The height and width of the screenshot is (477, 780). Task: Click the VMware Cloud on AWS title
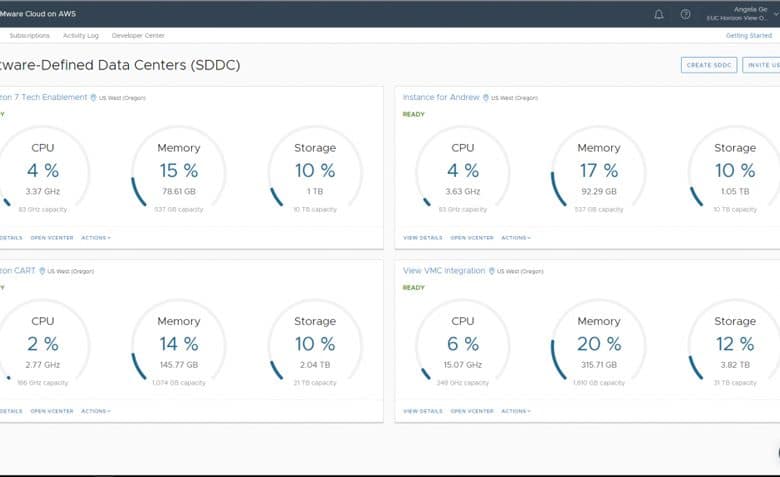(38, 14)
